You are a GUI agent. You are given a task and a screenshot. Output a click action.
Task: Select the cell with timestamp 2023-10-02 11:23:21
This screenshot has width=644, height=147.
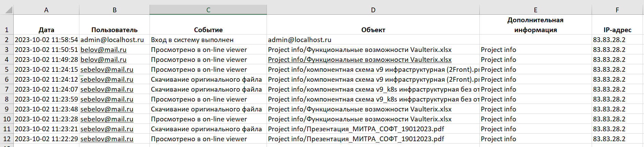46,129
